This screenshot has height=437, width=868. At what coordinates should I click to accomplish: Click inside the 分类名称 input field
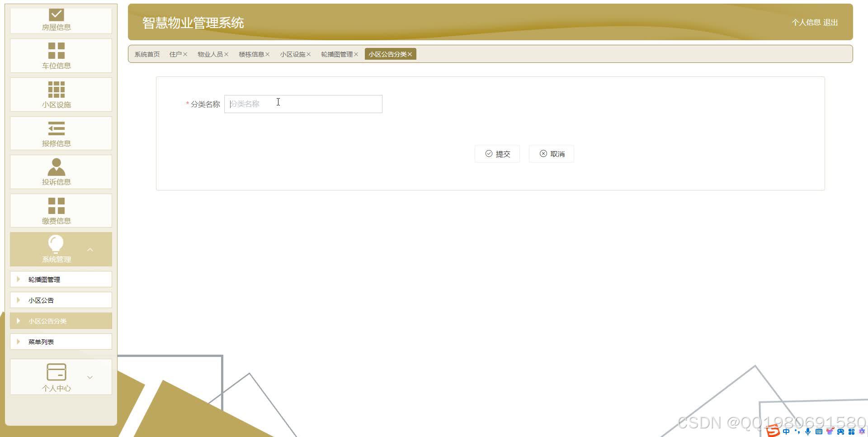(303, 104)
